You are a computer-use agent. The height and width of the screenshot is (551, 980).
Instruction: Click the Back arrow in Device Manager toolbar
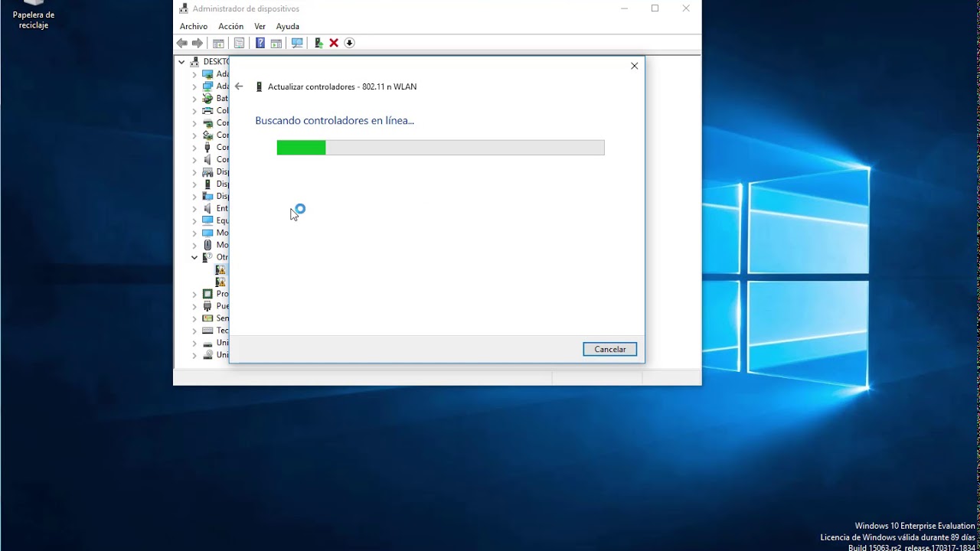[182, 43]
